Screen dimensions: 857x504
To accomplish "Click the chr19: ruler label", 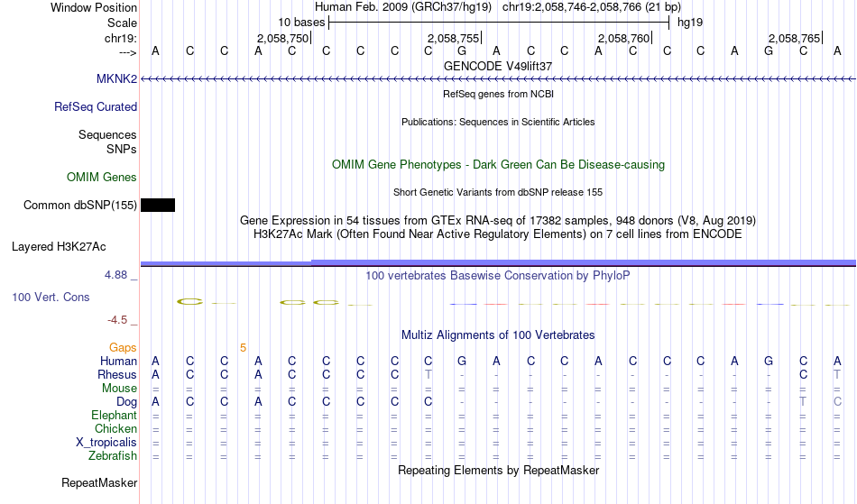I will pos(121,38).
